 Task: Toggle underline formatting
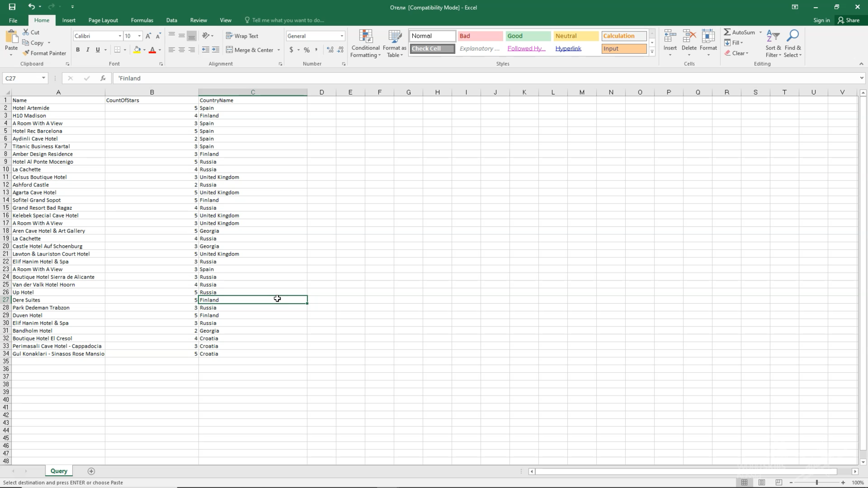97,50
